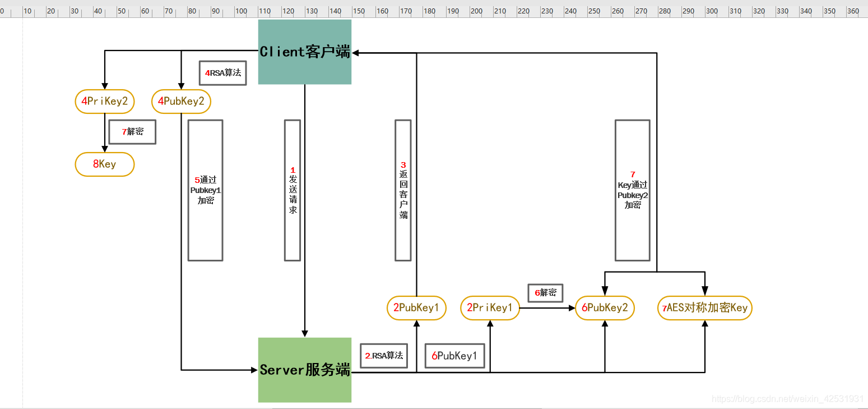The image size is (868, 409).
Task: Select the 7解密 box near PriKey2
Action: coord(132,132)
